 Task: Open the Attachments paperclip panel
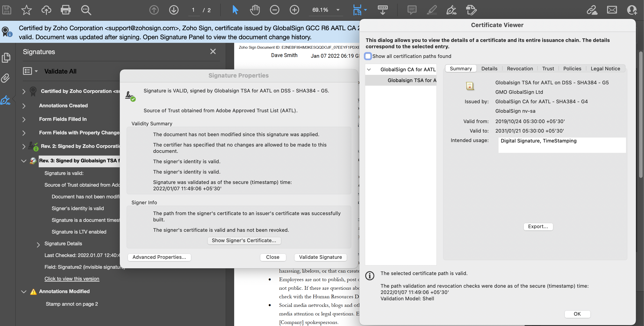(x=5, y=78)
